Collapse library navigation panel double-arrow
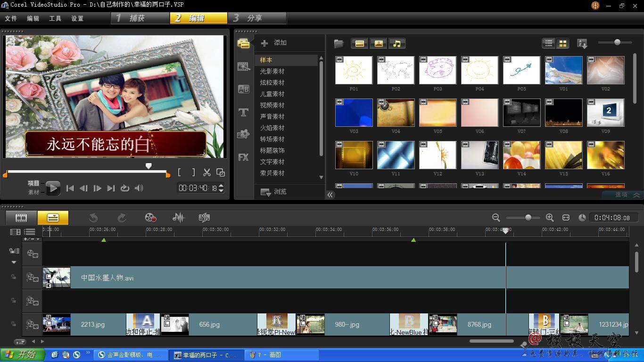Image resolution: width=644 pixels, height=362 pixels. click(330, 195)
